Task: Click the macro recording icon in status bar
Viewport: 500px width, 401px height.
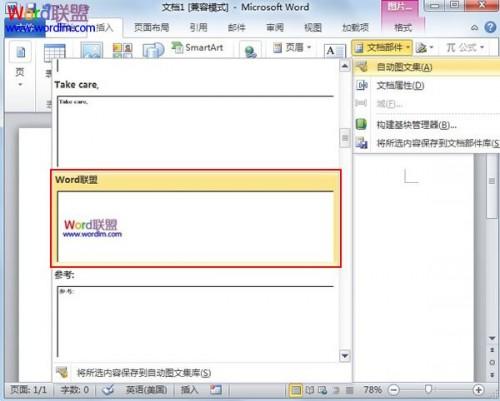Action: pos(216,389)
